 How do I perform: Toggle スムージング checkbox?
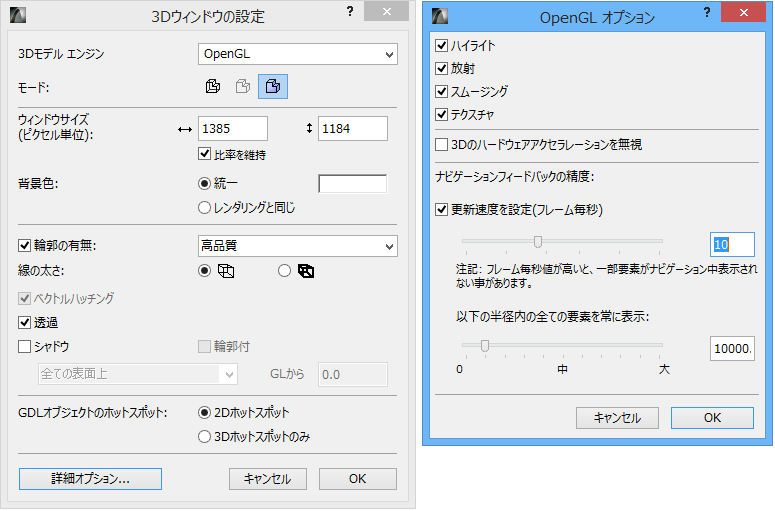(x=441, y=91)
